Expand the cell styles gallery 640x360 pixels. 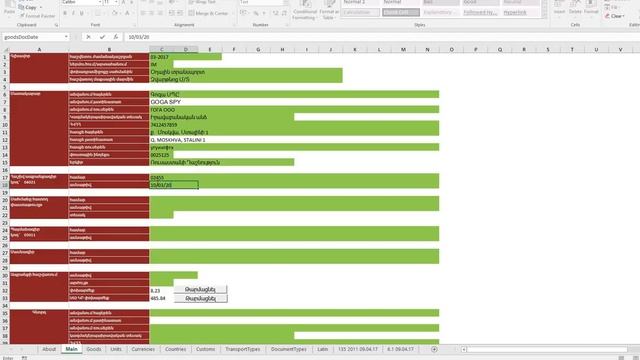point(544,14)
